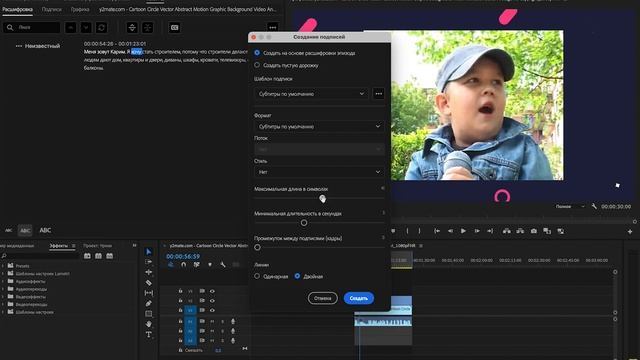Viewport: 640px width, 360px height.
Task: Expand the Video Effects folder
Action: pos(3,297)
